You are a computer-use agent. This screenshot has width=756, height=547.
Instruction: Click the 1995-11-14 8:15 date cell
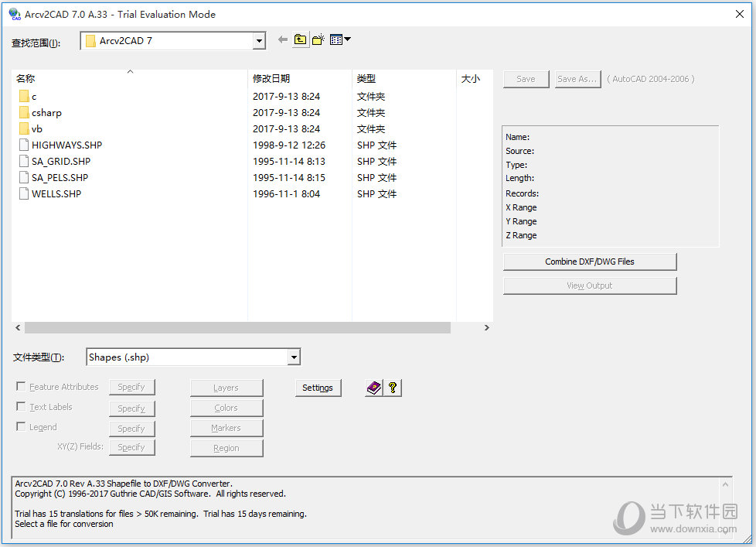tap(289, 177)
